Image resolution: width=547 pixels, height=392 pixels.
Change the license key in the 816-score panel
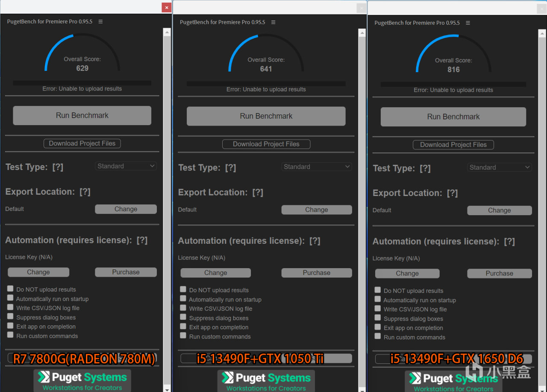click(x=407, y=273)
